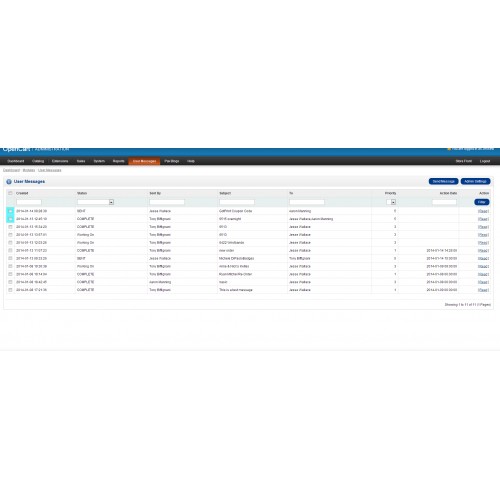Click the Send Message button
This screenshot has width=500, height=500.
443,181
